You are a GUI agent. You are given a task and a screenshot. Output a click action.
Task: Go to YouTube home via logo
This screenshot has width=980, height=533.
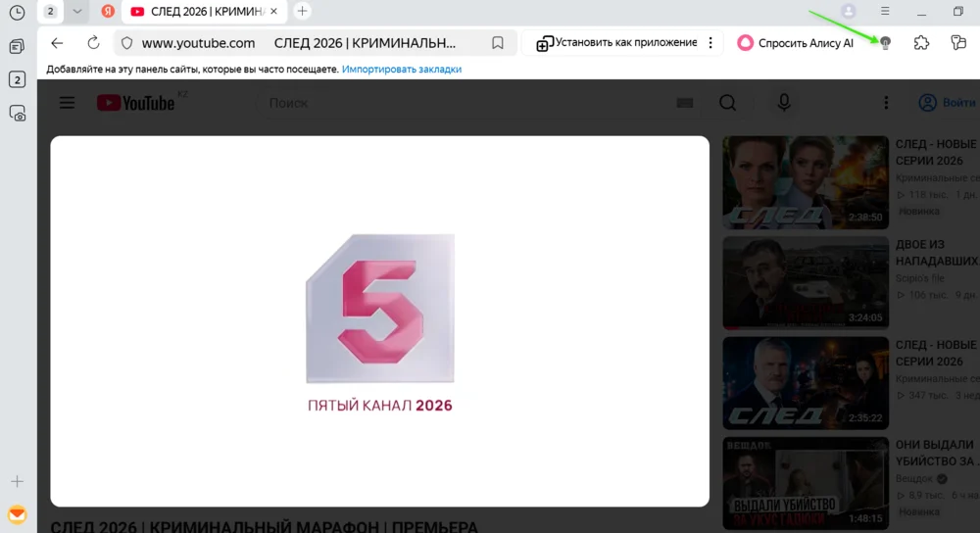pos(135,103)
